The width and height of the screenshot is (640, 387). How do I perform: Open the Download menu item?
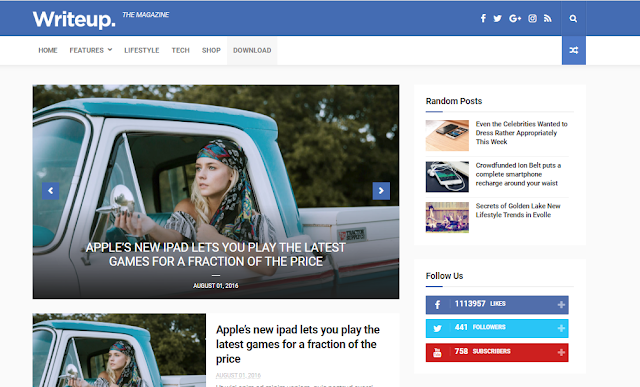click(252, 50)
